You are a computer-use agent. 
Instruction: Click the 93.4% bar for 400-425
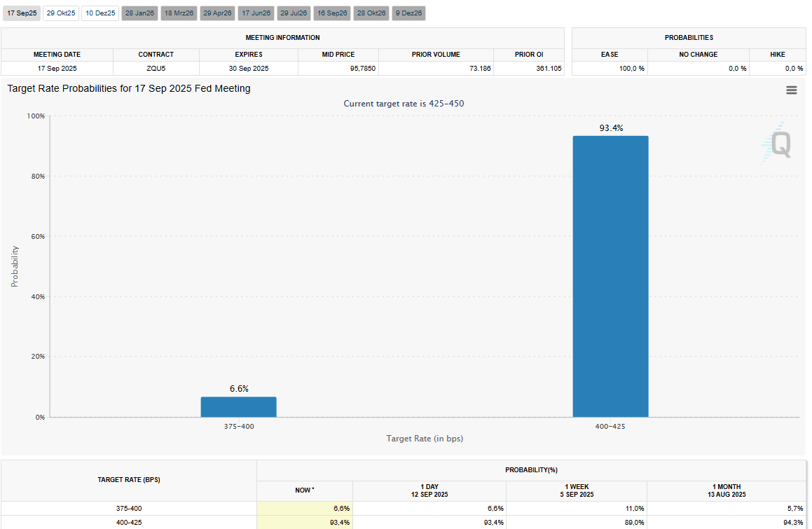click(610, 276)
